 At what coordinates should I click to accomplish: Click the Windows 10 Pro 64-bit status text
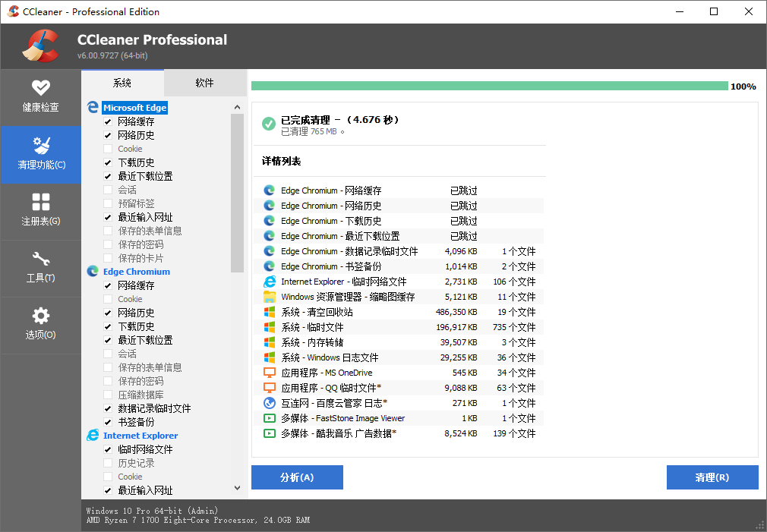pyautogui.click(x=152, y=511)
